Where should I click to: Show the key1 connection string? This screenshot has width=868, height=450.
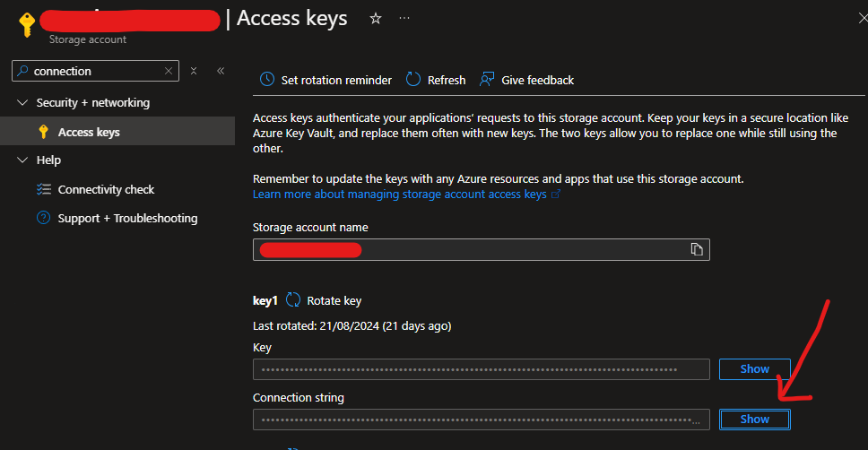click(x=754, y=419)
